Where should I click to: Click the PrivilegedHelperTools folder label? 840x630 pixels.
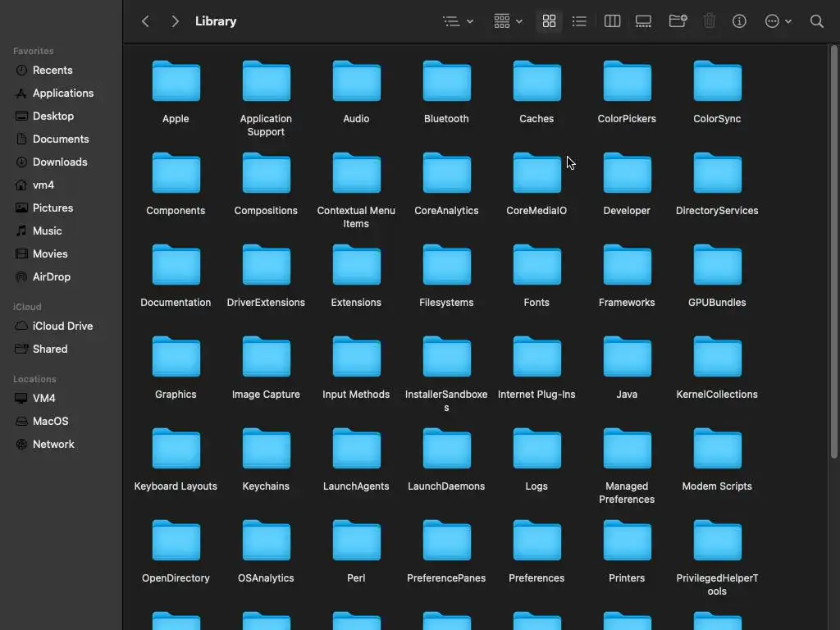click(717, 584)
